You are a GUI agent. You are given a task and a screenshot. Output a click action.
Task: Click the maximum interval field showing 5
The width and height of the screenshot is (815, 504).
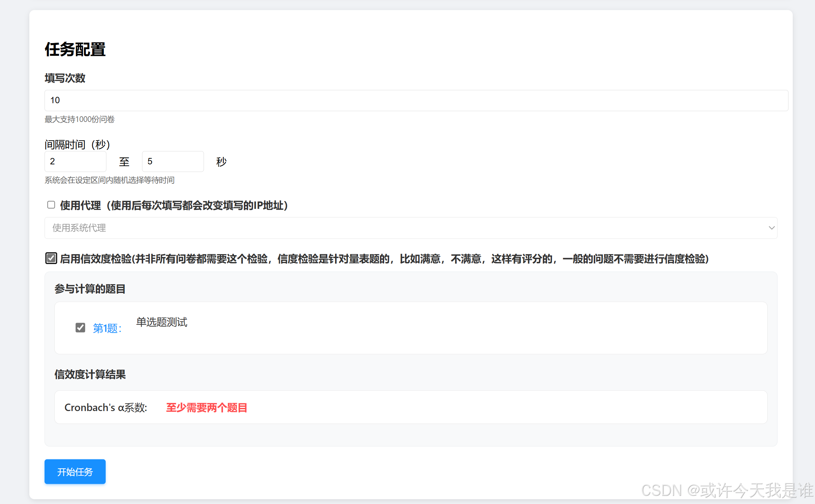172,162
